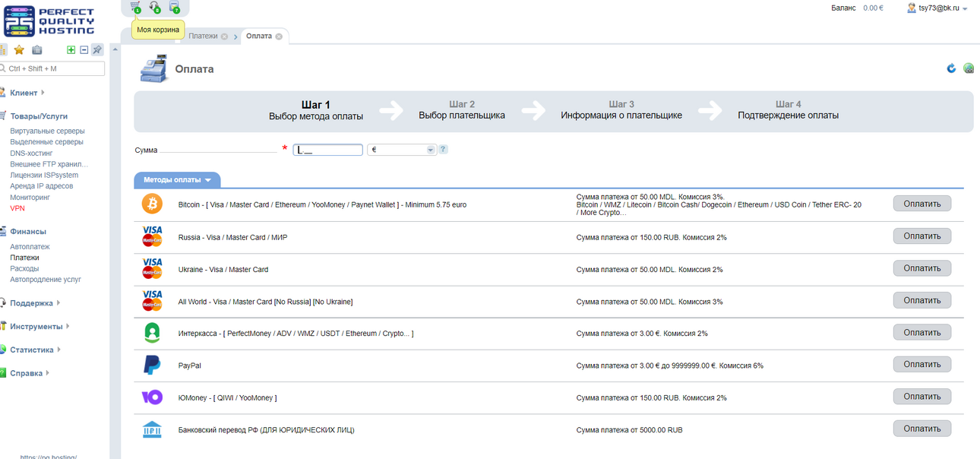980x459 pixels.
Task: Refresh the page with blue arrow icon
Action: (x=951, y=68)
